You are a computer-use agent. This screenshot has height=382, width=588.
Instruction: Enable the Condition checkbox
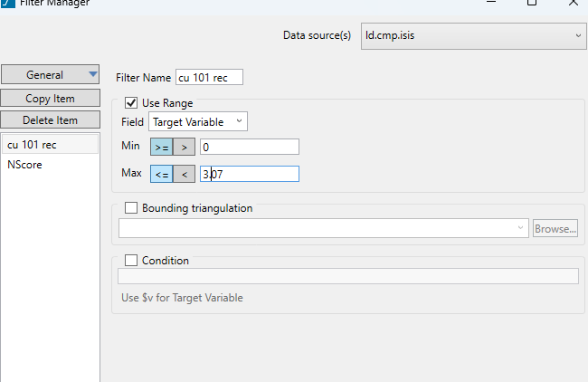point(131,260)
